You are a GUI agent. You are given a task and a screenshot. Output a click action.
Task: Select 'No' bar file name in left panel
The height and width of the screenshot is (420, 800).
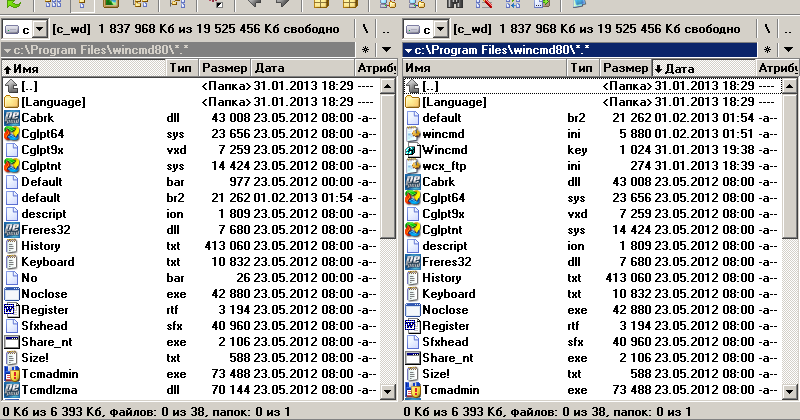click(x=29, y=278)
